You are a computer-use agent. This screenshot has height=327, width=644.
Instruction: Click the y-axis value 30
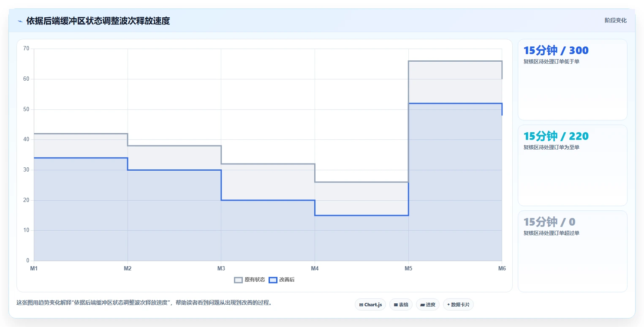pyautogui.click(x=26, y=170)
